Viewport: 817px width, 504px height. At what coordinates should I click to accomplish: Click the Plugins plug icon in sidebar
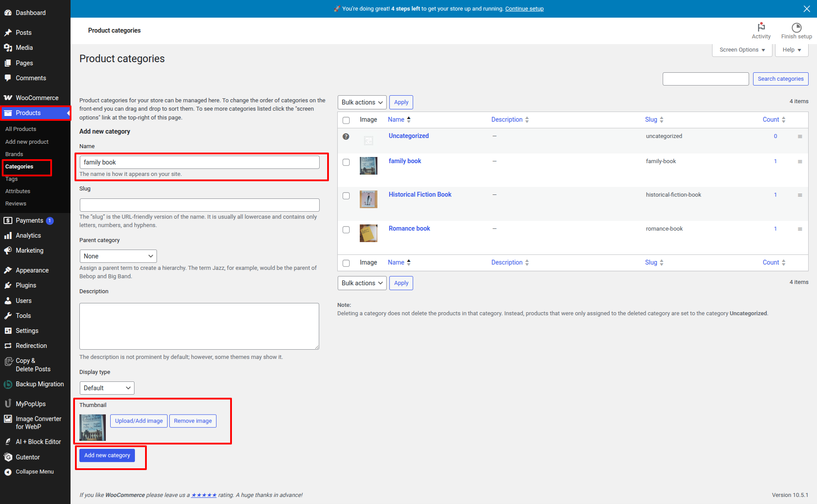click(8, 286)
